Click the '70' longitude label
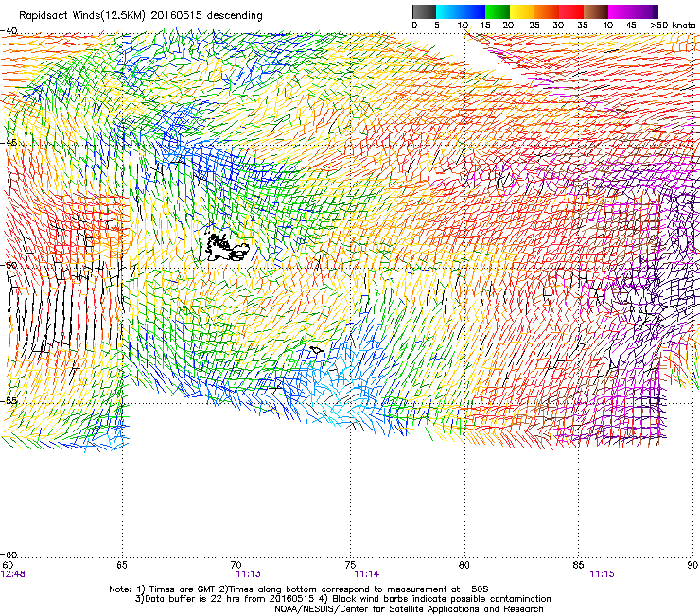 pos(236,565)
